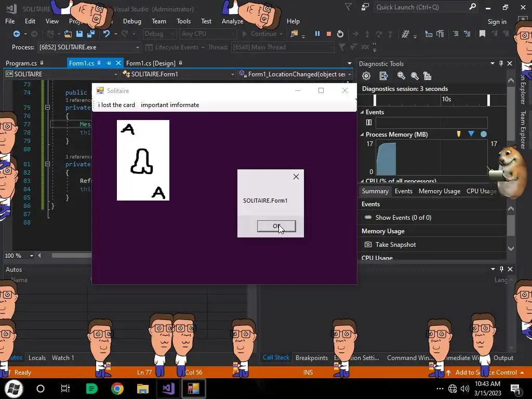Close the Form1.cs tab

coord(118,63)
